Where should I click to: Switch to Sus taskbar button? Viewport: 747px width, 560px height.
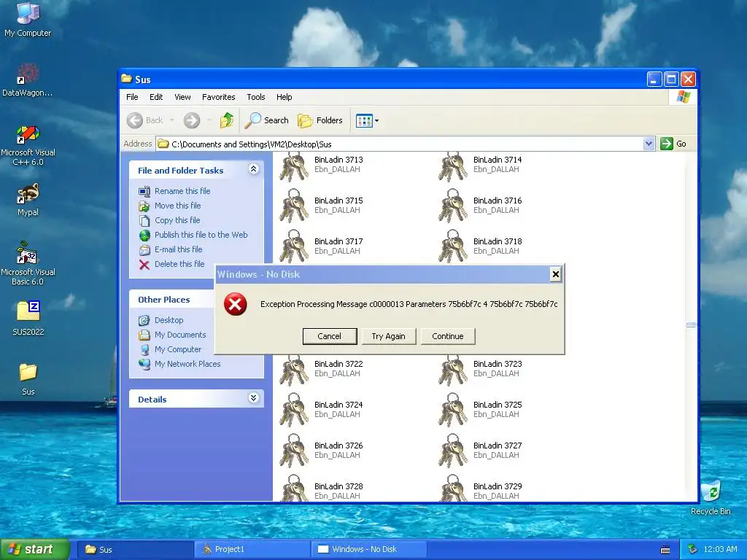point(135,550)
